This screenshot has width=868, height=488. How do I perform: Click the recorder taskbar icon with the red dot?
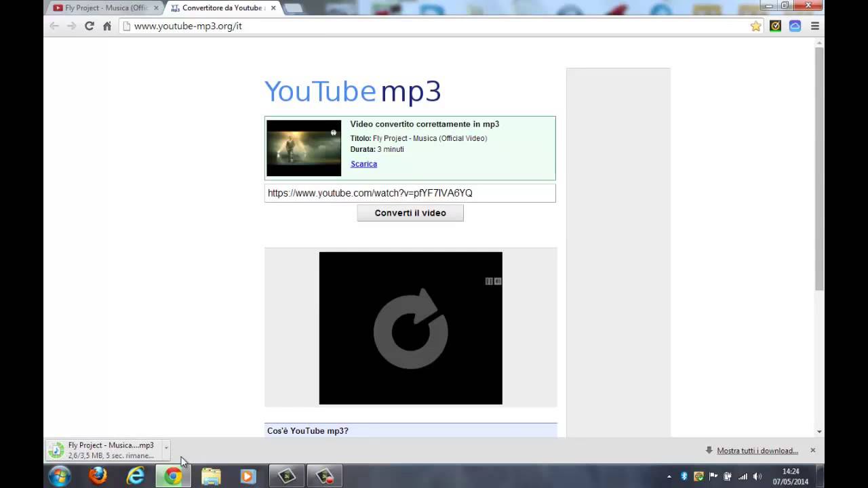tap(325, 476)
